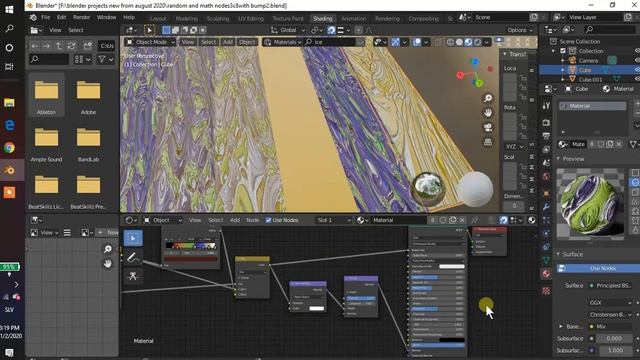Click the zoom magnifier in image editor
The height and width of the screenshot is (360, 640).
(x=108, y=249)
